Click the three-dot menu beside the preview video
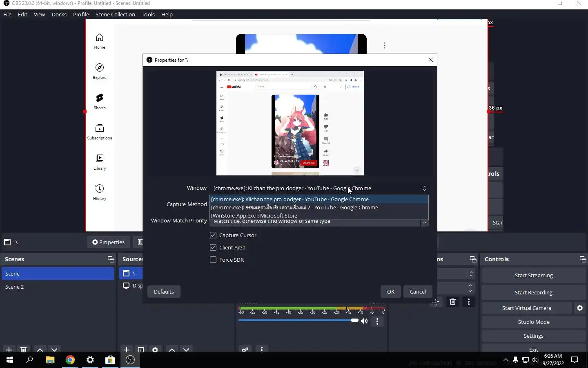This screenshot has width=588, height=368. pyautogui.click(x=385, y=45)
